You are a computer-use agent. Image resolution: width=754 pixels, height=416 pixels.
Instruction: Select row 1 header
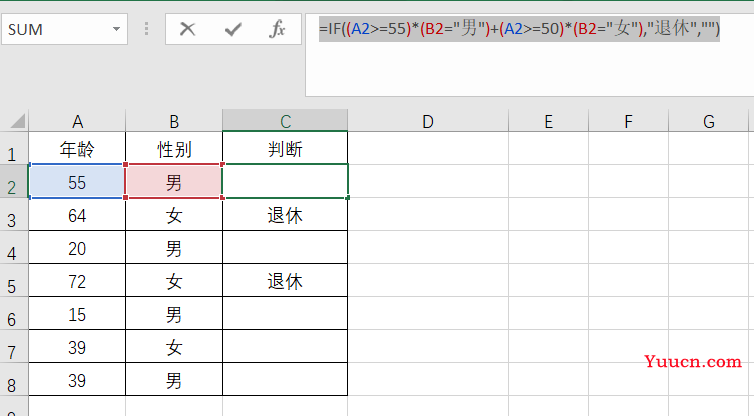pyautogui.click(x=14, y=149)
